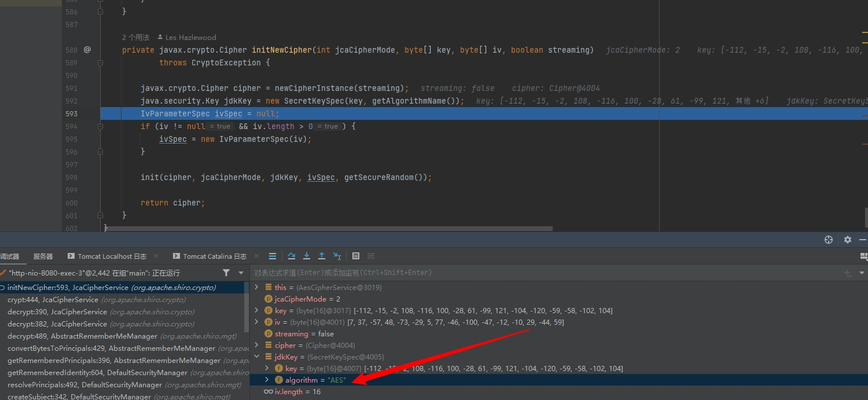The height and width of the screenshot is (400, 868).
Task: Open debug panel gear settings
Action: click(848, 240)
